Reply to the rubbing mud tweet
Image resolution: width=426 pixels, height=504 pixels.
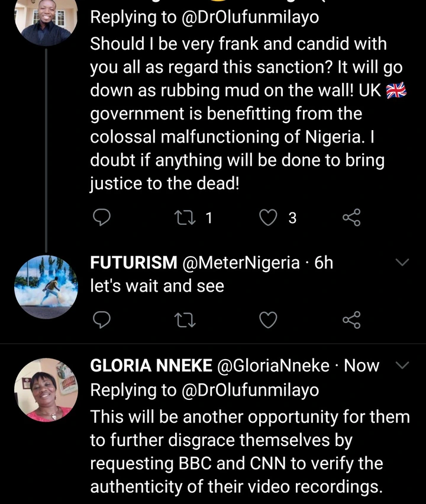[102, 218]
